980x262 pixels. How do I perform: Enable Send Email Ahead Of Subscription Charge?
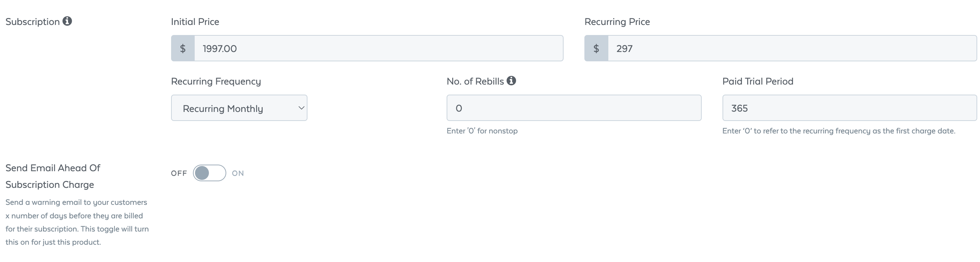209,173
